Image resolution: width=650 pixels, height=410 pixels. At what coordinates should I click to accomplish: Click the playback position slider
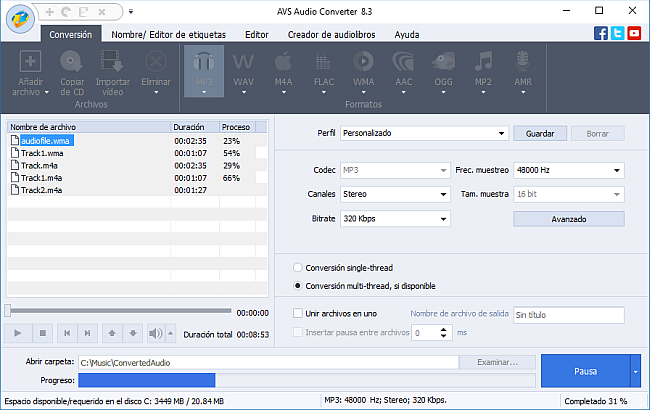[x=120, y=311]
